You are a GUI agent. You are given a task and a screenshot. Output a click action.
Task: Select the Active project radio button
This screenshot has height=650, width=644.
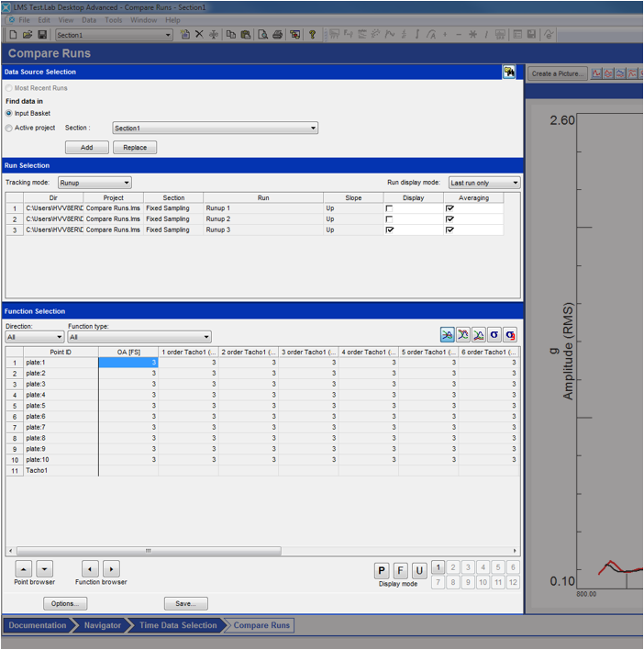(x=8, y=129)
